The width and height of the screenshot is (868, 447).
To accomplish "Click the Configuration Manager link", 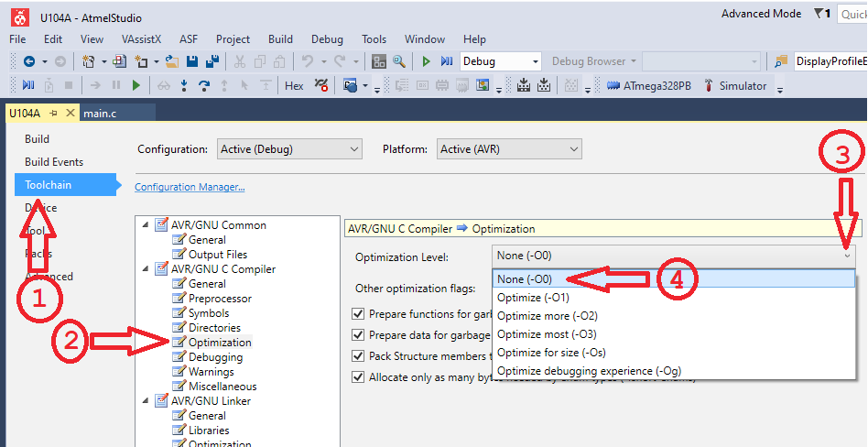I will pos(190,188).
